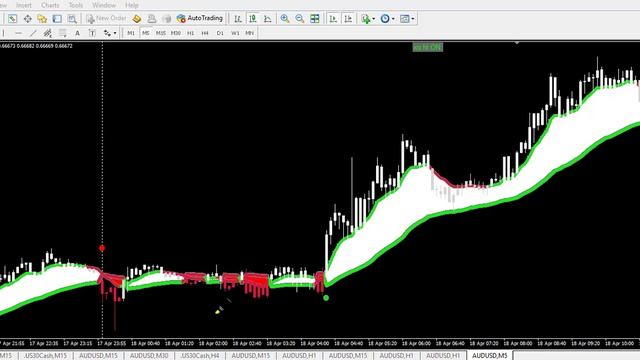Screen dimensions: 640x360
Task: Open the Help menu
Action: coord(131,5)
